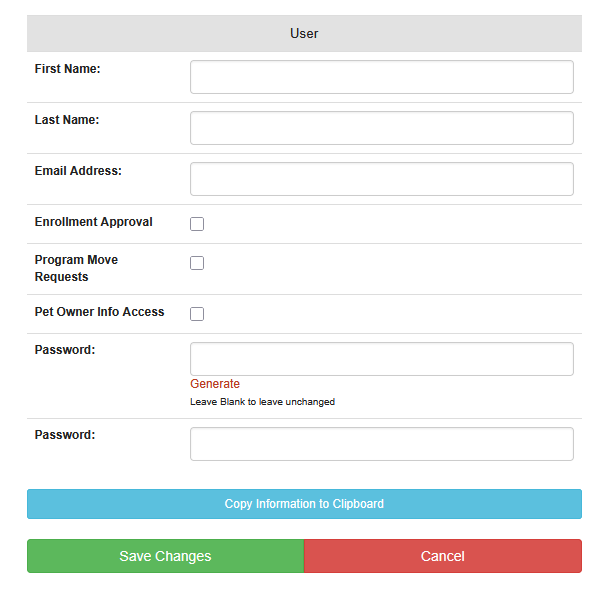Click the Program Move Requests label
The width and height of the screenshot is (610, 603).
coord(76,268)
